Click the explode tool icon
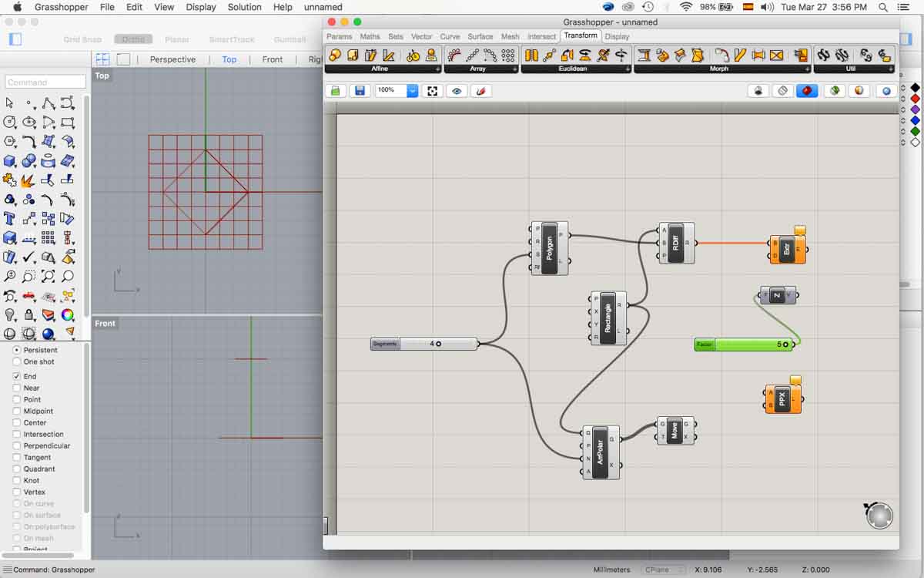This screenshot has width=924, height=578. pos(28,180)
